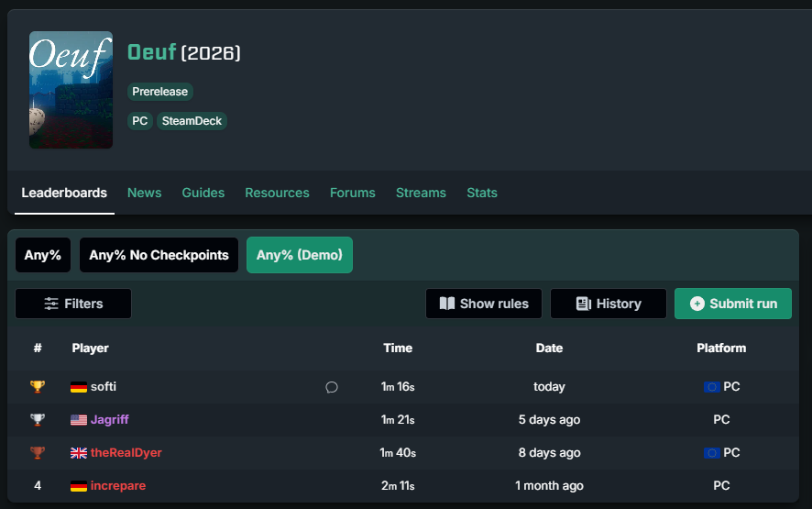
Task: Click the UK flag next to theRealDyer
Action: [x=79, y=453]
